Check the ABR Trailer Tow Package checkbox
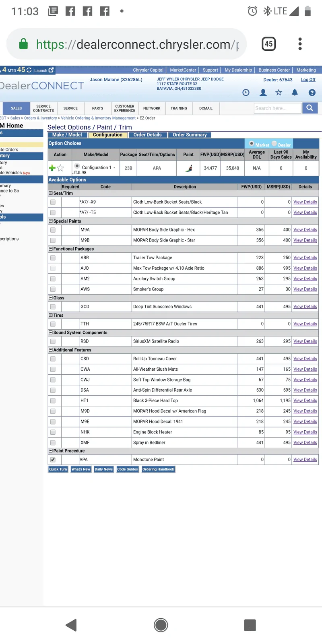 click(53, 258)
